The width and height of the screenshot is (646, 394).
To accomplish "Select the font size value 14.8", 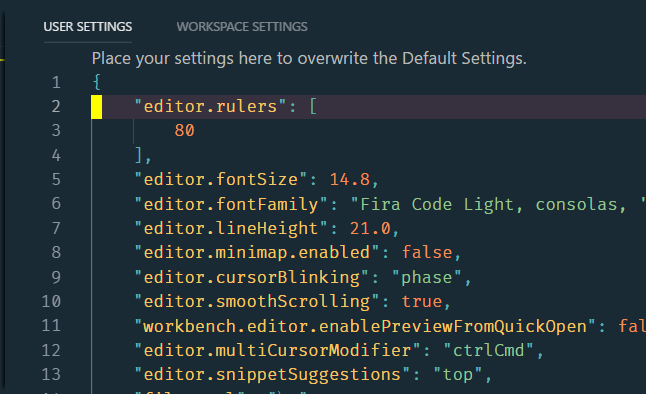I will point(350,180).
